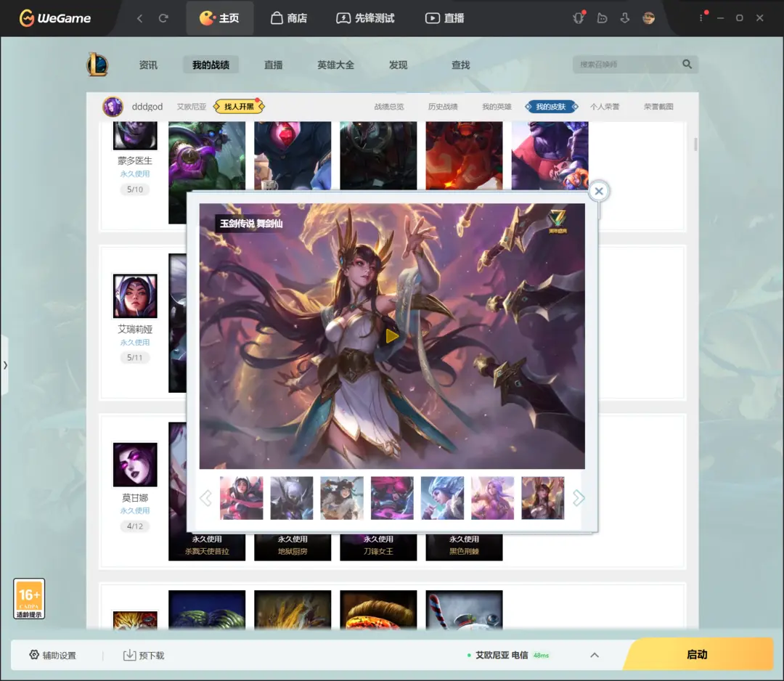Select the seventh thumbnail in the popup carousel

point(543,498)
